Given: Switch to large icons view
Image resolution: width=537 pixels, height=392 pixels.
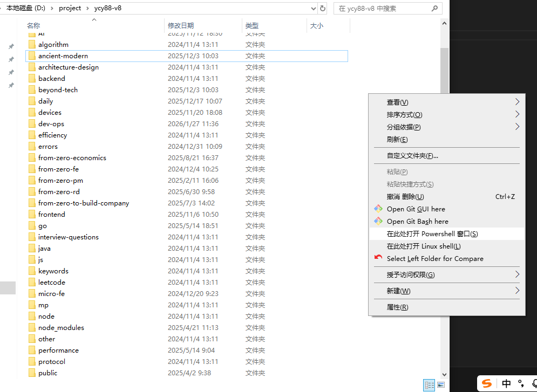Looking at the screenshot, I should click(x=441, y=385).
